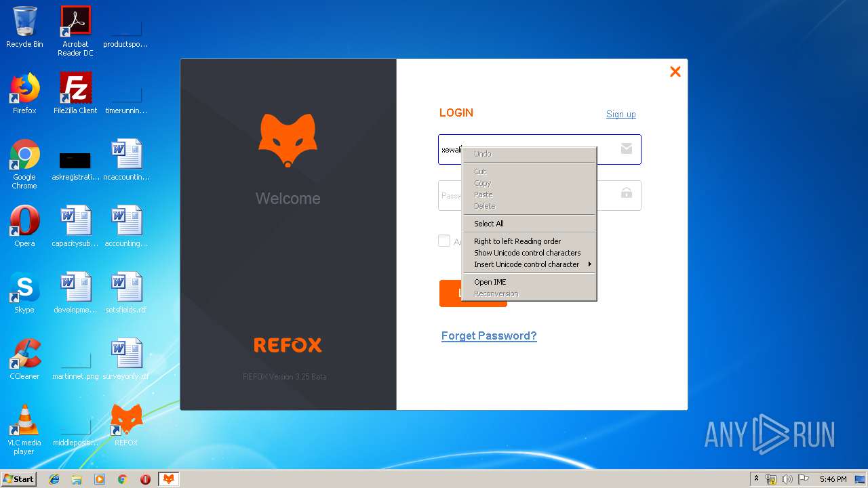
Task: Toggle the checkbox below password field
Action: pos(444,241)
